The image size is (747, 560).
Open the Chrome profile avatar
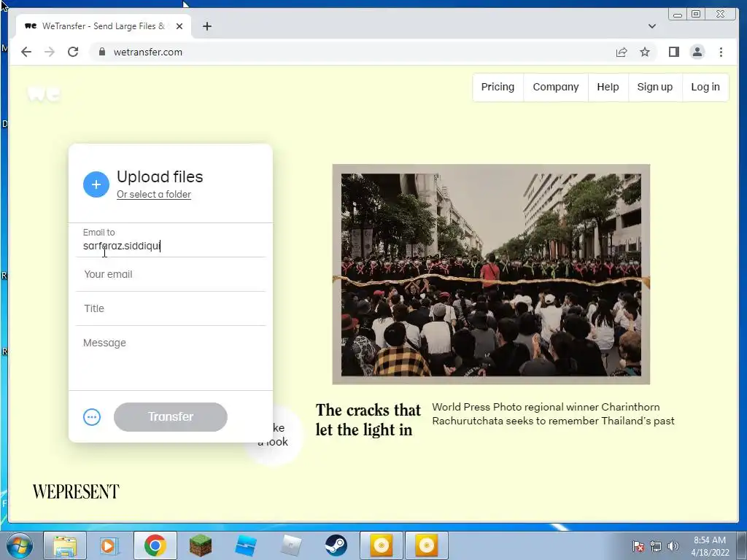[x=697, y=52]
